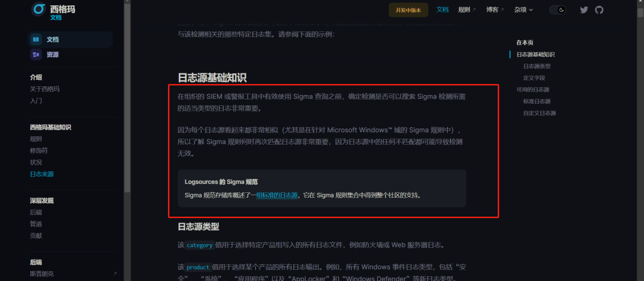
Task: Click the 介绍 sidebar section header
Action: coord(36,77)
